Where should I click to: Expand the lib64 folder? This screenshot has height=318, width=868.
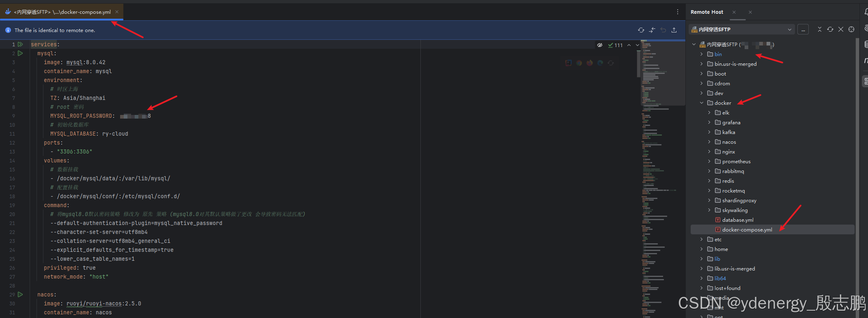[x=702, y=278]
